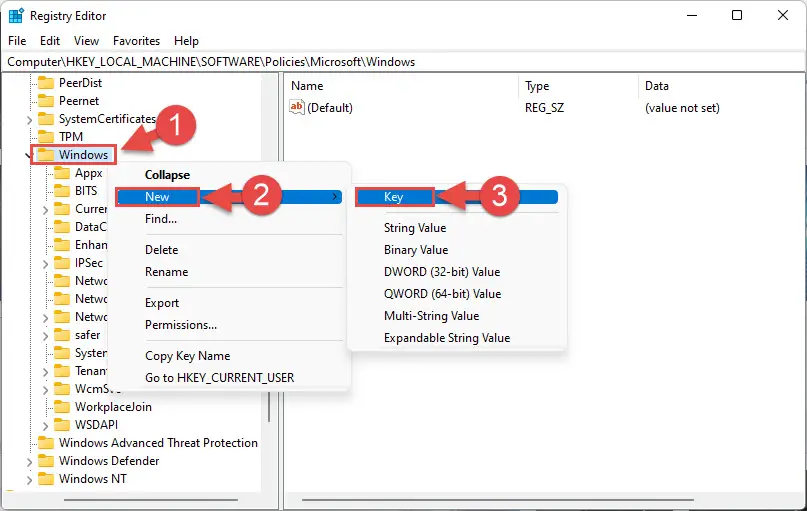Expand the Windows NT key
The width and height of the screenshot is (807, 511).
pos(29,480)
